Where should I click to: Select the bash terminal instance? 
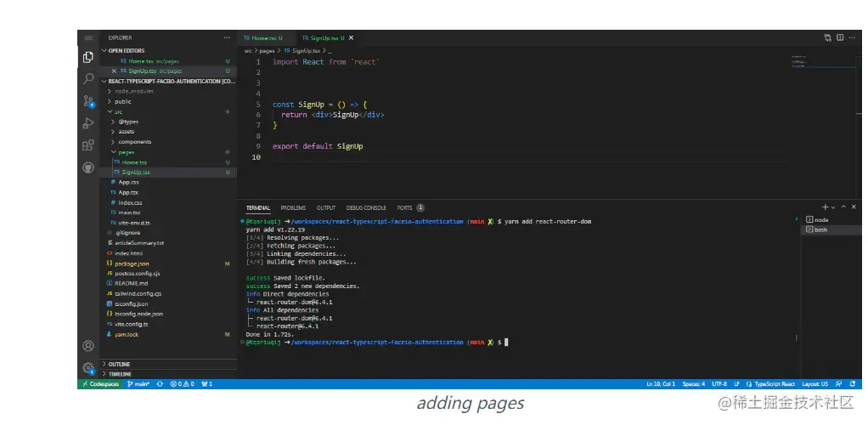tap(829, 229)
